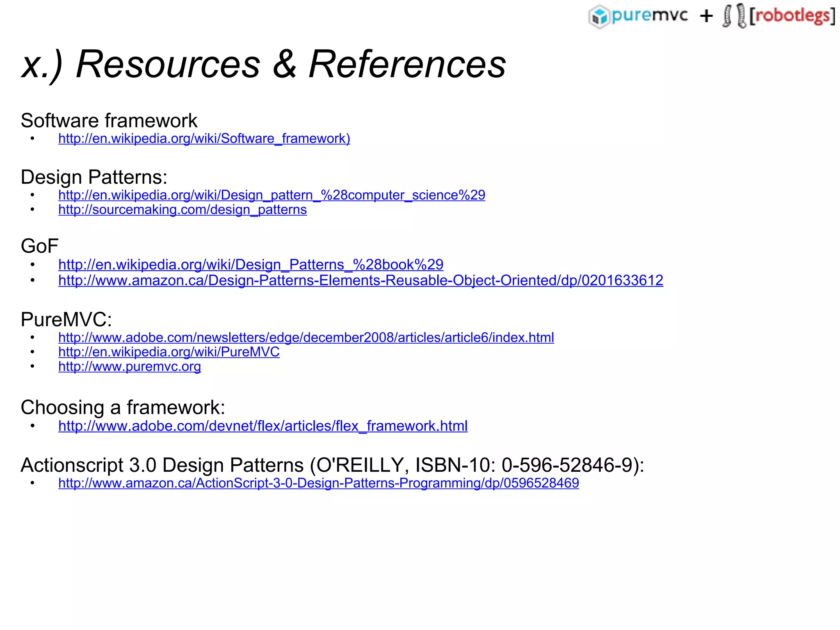The image size is (840, 630).
Task: Open amazon.ca ActionScript-3-0-Design-Patterns link
Action: click(x=319, y=483)
